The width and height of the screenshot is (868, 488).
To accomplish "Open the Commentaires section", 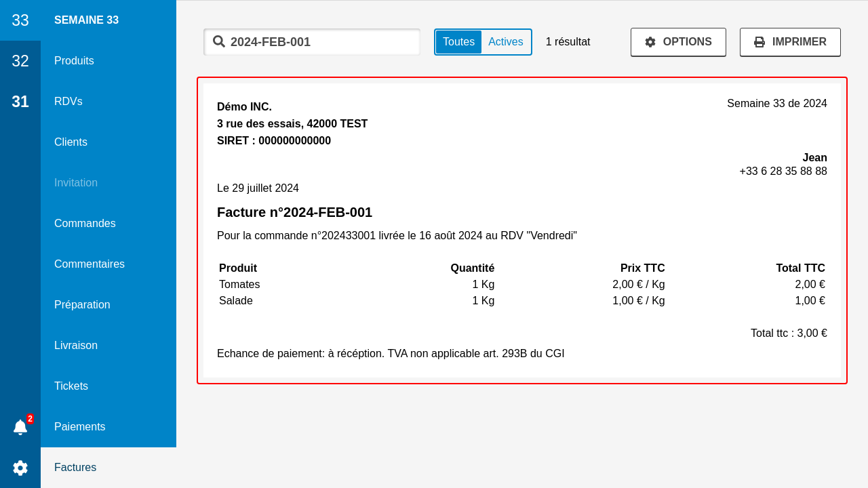I will (x=90, y=264).
